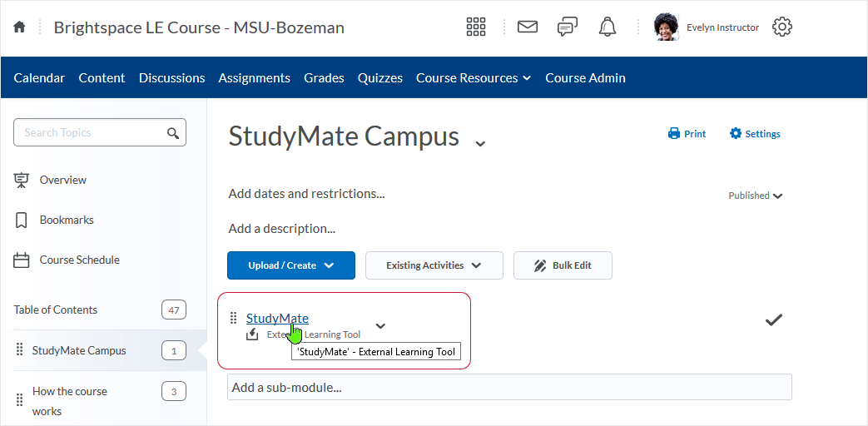Open update alerts bell icon
The image size is (868, 426).
click(x=608, y=27)
